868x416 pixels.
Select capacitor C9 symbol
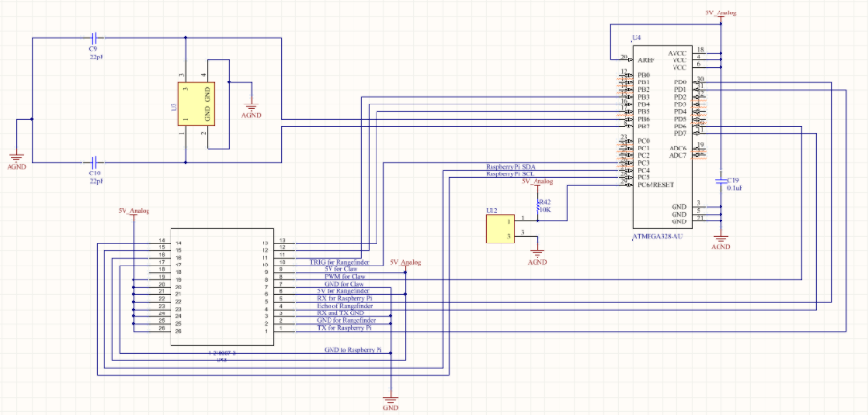(93, 38)
